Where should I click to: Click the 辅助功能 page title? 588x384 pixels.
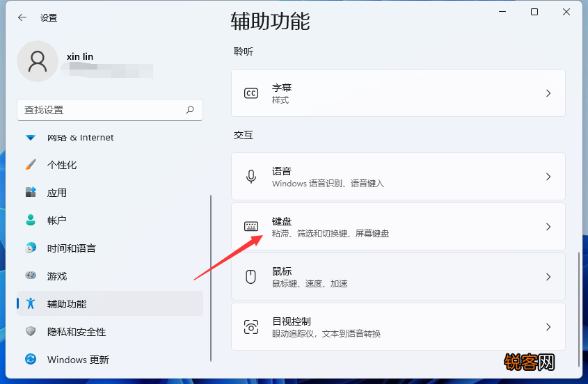[x=271, y=21]
